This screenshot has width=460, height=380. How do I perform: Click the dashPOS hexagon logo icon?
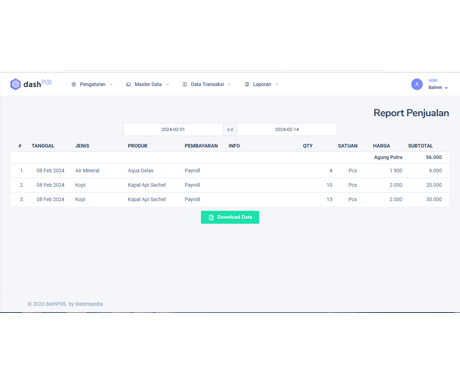[15, 84]
